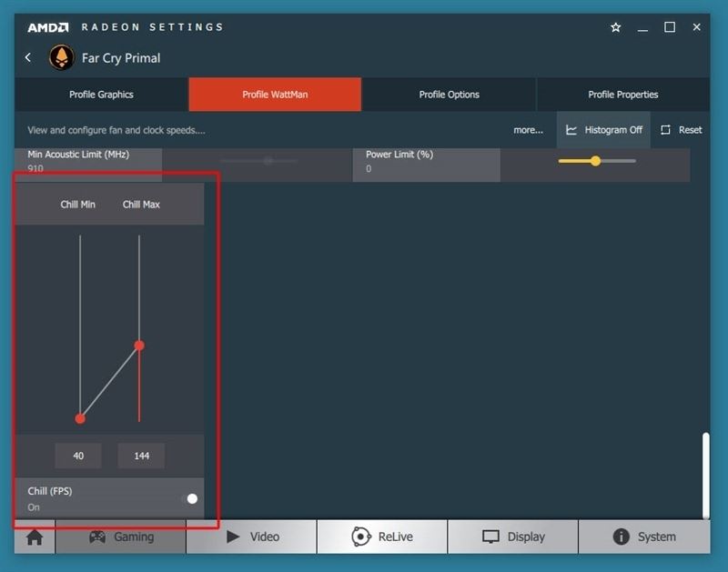Open the Gaming section
Viewport: 728px width, 572px height.
point(120,537)
